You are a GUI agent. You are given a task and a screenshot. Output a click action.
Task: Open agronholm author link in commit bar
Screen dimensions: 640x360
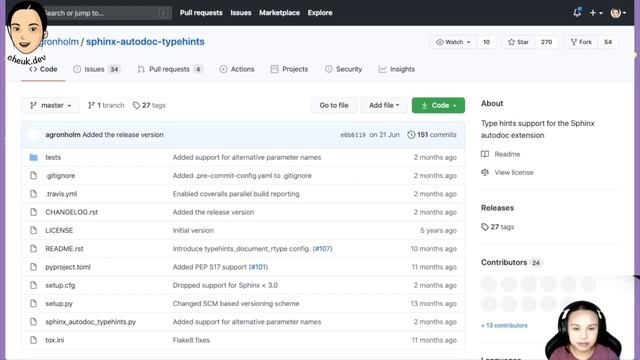(63, 135)
